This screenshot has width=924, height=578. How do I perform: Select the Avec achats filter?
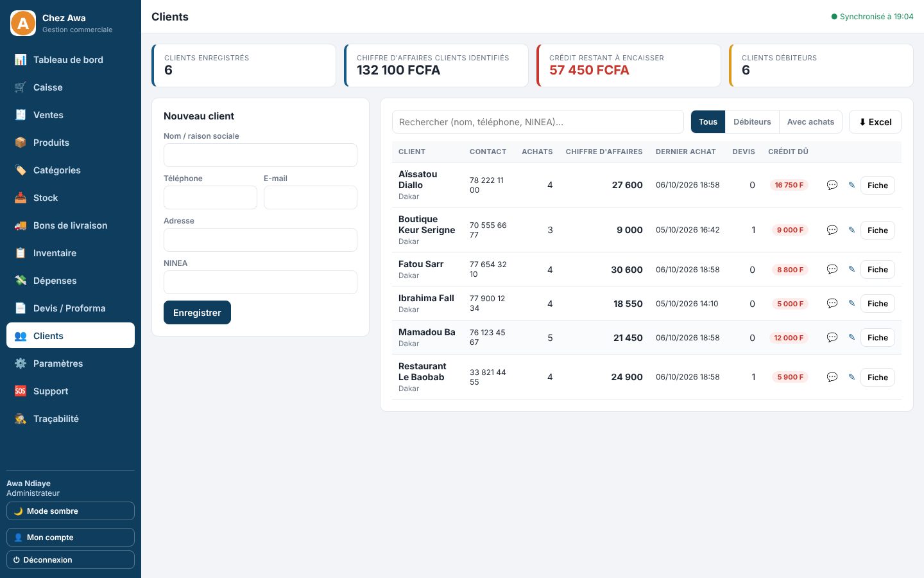point(810,122)
